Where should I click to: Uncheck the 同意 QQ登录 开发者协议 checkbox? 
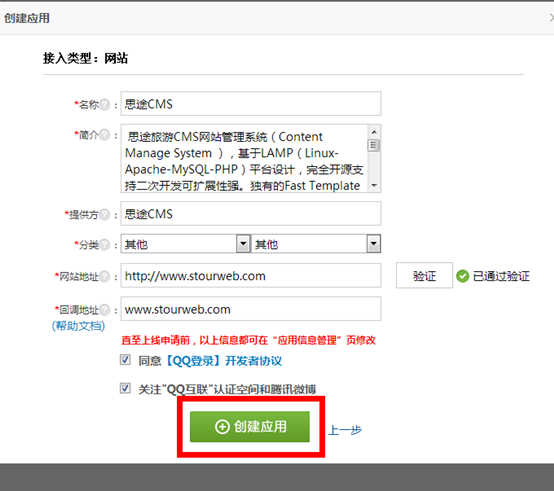(x=125, y=360)
